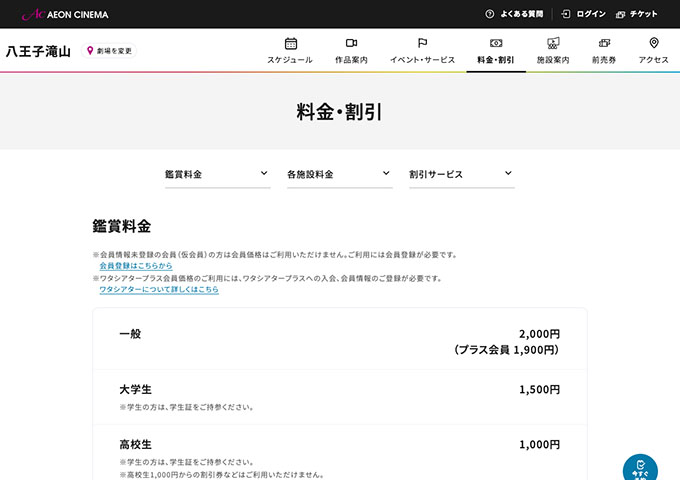Click the 料金・割引 page heading
680x480 pixels.
point(340,112)
